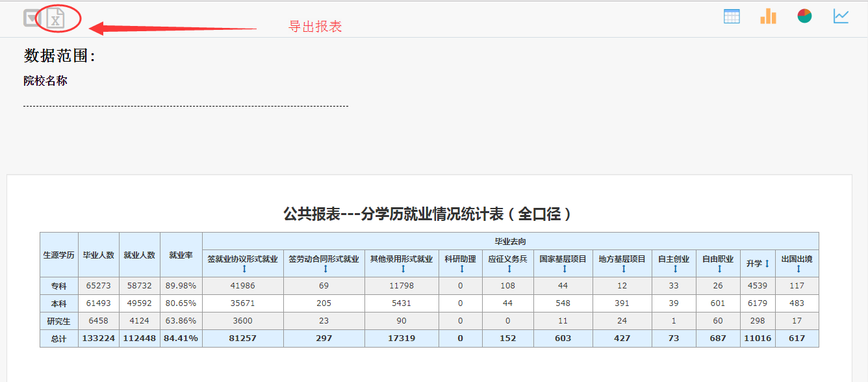The width and height of the screenshot is (868, 382).
Task: Click value 483 in 本科 row
Action: click(x=797, y=303)
